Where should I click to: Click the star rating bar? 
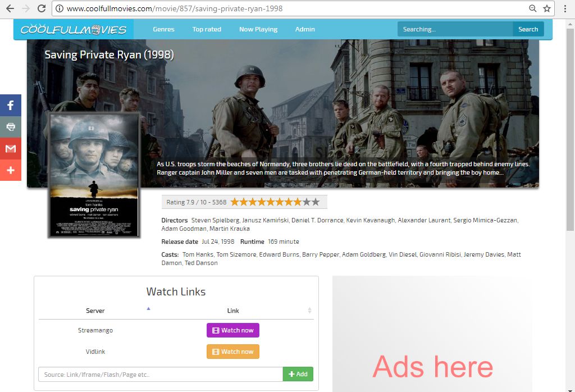275,202
